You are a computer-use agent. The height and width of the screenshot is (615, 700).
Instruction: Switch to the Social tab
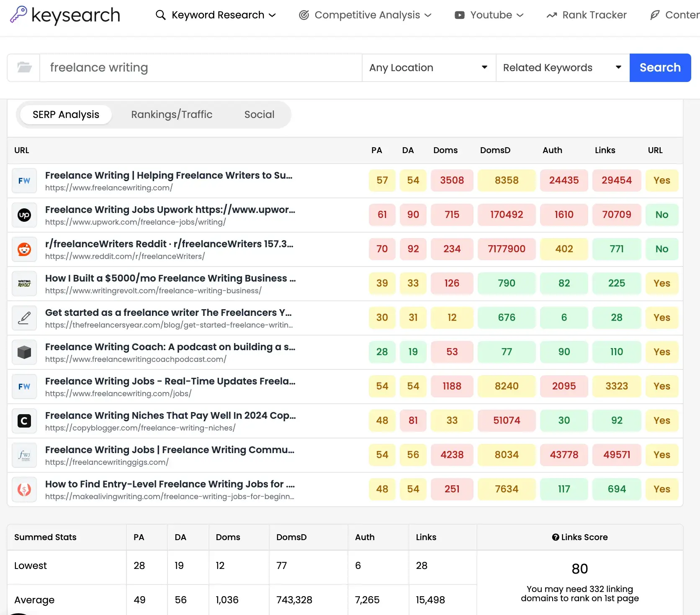click(x=259, y=115)
